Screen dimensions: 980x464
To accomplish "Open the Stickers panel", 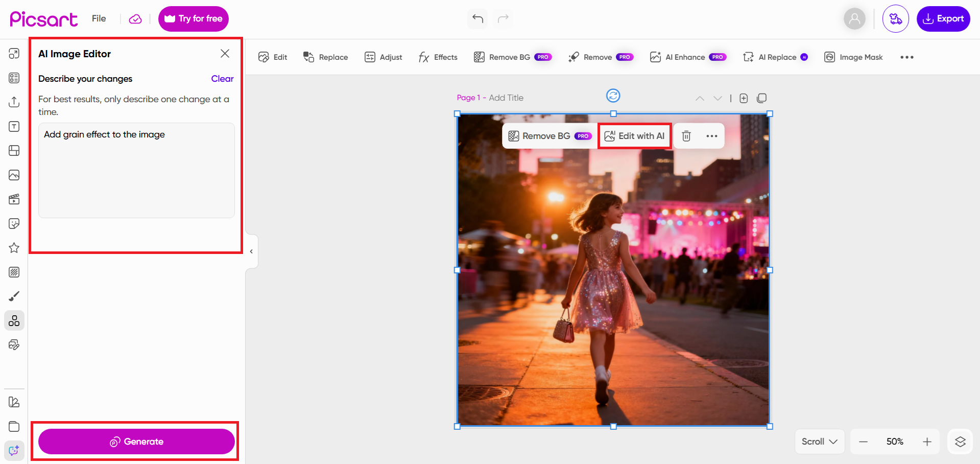I will pos(14,223).
